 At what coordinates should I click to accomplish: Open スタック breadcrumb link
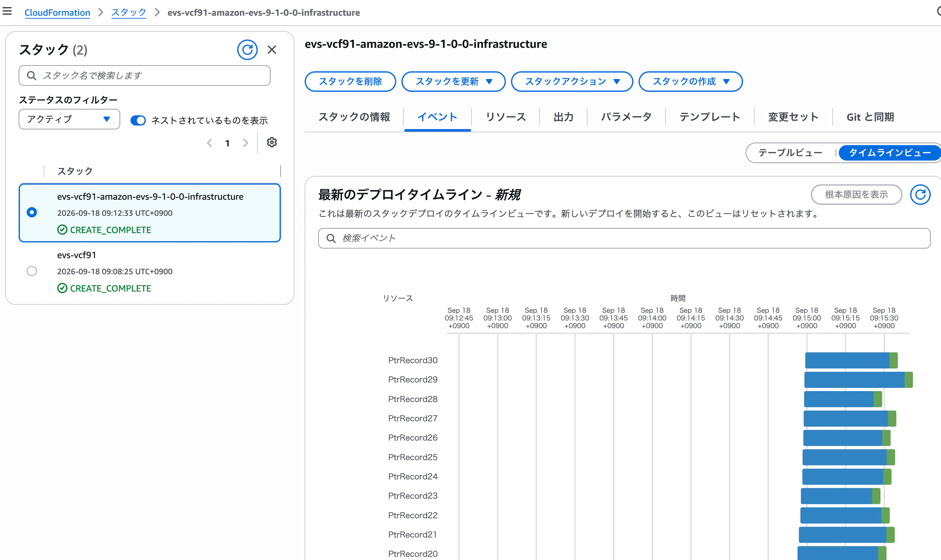point(129,13)
